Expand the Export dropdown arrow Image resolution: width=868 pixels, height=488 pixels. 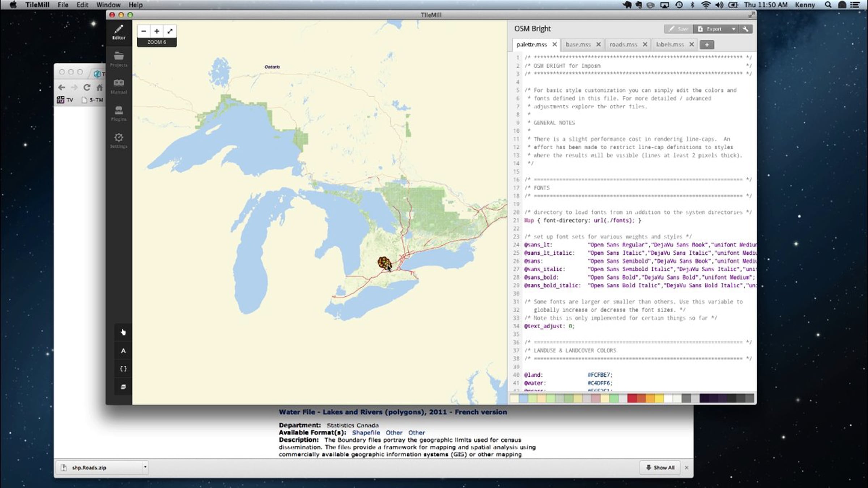click(x=733, y=29)
